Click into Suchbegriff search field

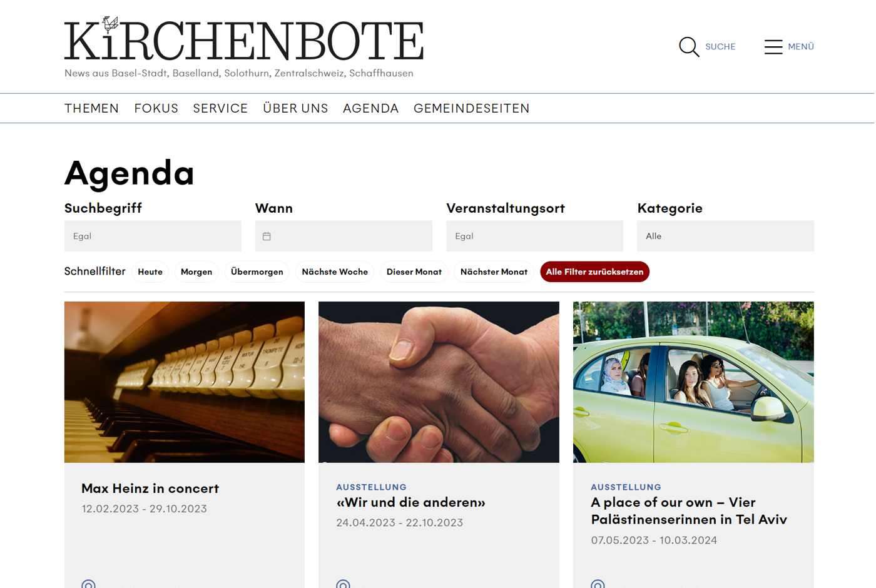click(153, 236)
